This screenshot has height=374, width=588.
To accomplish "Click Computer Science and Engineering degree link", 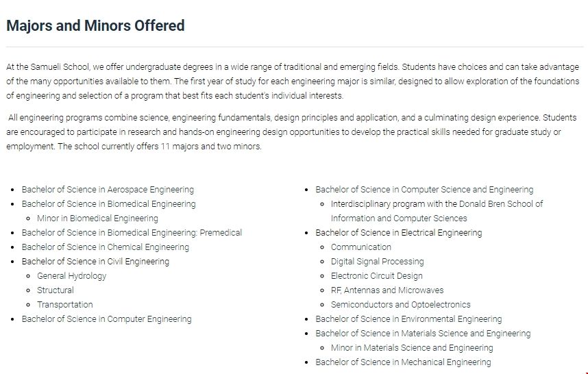I will [424, 190].
